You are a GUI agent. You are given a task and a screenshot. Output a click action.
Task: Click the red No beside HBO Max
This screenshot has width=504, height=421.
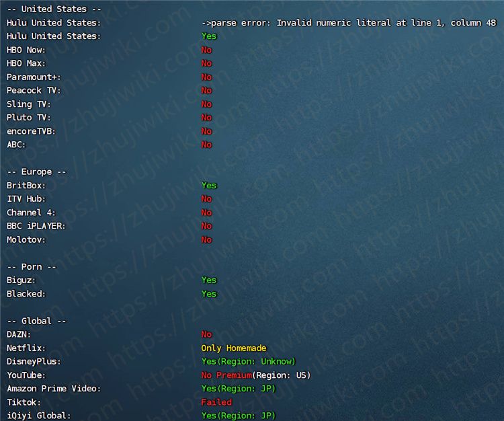point(207,63)
